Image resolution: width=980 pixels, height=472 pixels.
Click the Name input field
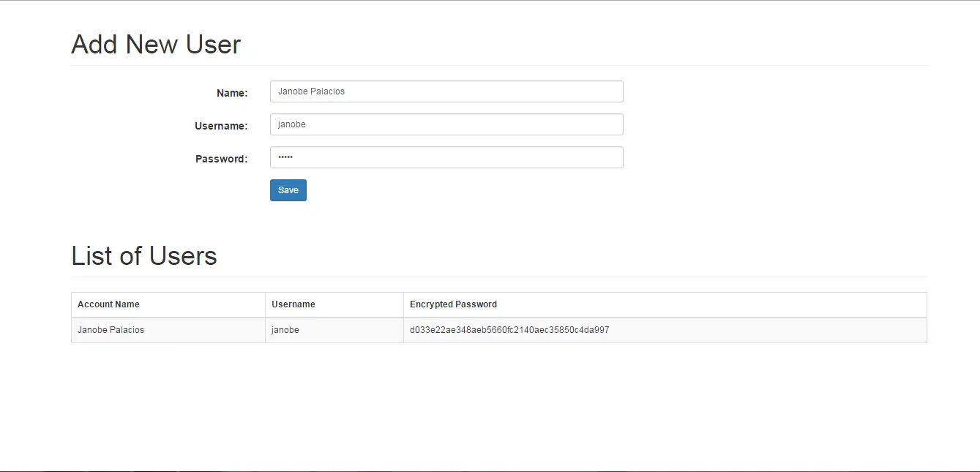pyautogui.click(x=446, y=91)
